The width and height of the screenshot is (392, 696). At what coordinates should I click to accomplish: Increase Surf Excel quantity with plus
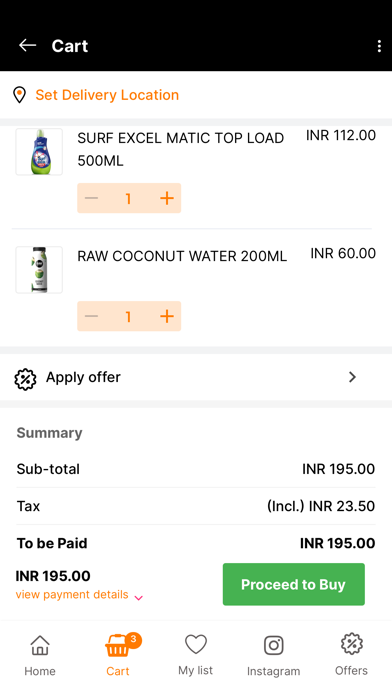pyautogui.click(x=166, y=198)
